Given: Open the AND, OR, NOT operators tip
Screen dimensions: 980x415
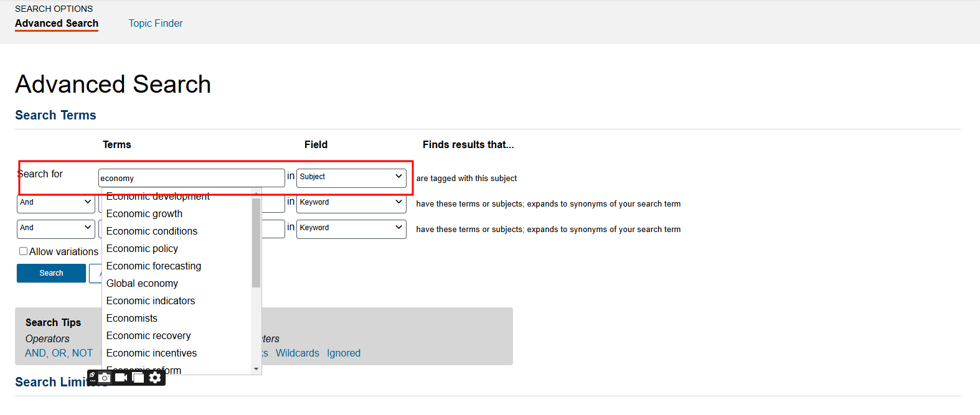Looking at the screenshot, I should [59, 353].
